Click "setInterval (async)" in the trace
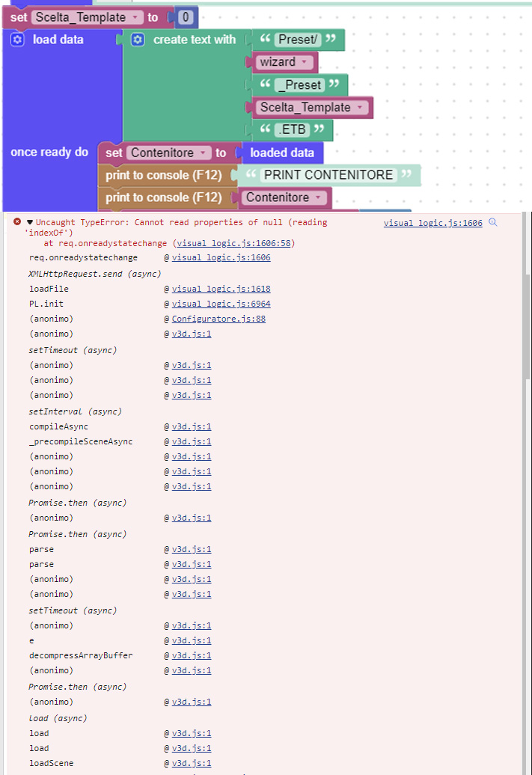 [75, 411]
